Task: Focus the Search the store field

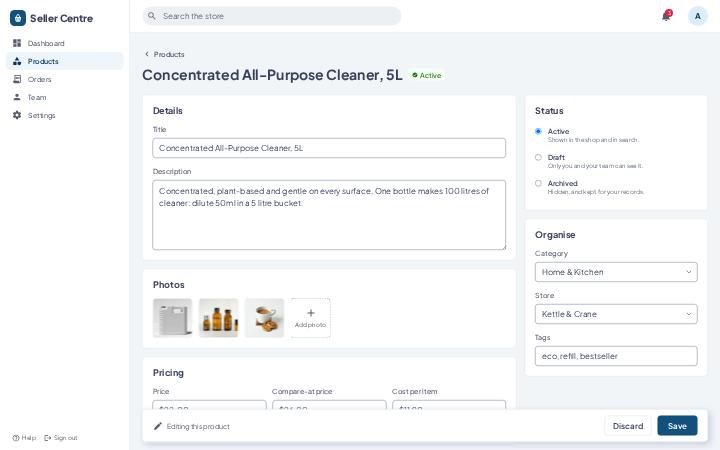Action: pos(272,16)
